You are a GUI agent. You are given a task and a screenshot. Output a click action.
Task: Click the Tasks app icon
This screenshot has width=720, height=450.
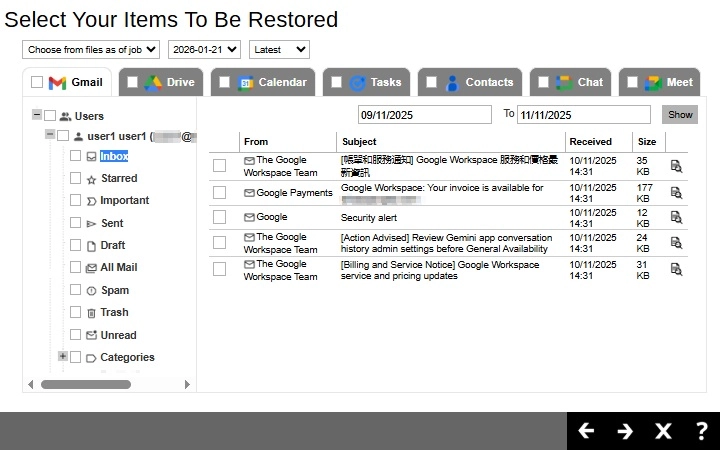point(357,83)
